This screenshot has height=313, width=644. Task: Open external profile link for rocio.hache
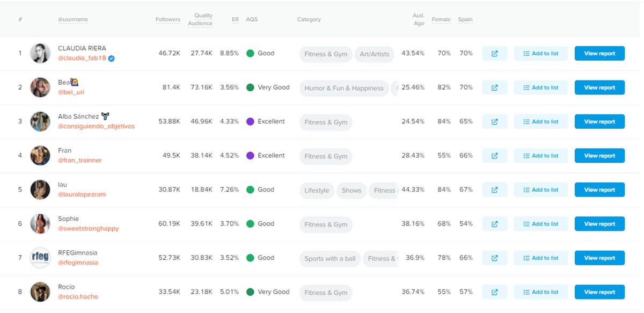494,292
